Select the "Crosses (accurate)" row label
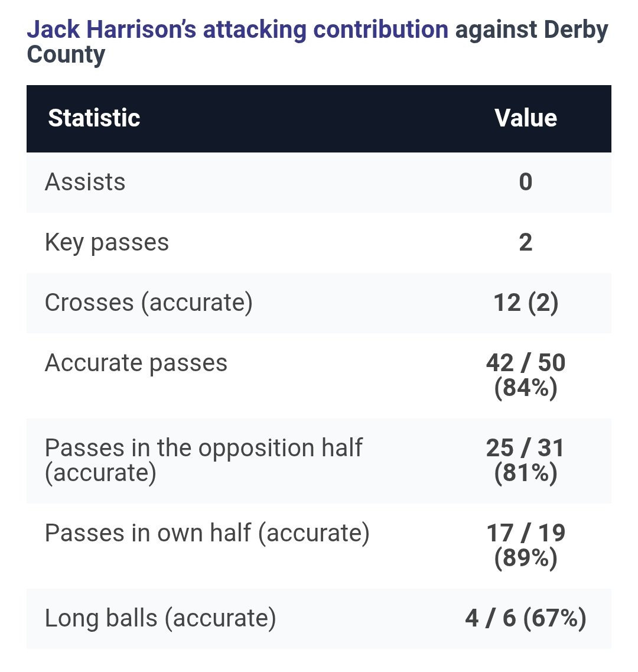Screen dimensions: 638x672 coord(149,303)
